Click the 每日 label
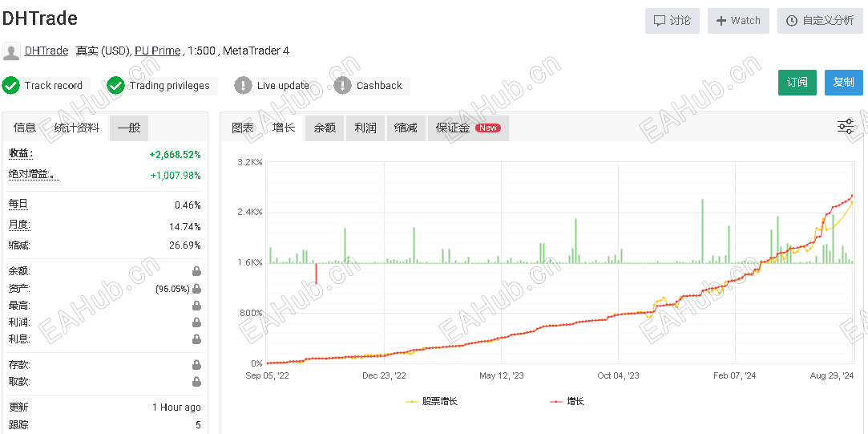This screenshot has width=868, height=434. tap(18, 205)
